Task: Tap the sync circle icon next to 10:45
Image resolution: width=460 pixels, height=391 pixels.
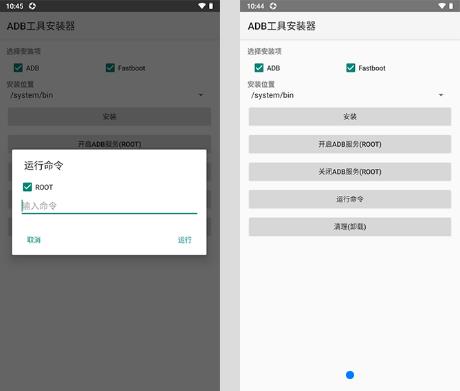Action: [x=32, y=6]
